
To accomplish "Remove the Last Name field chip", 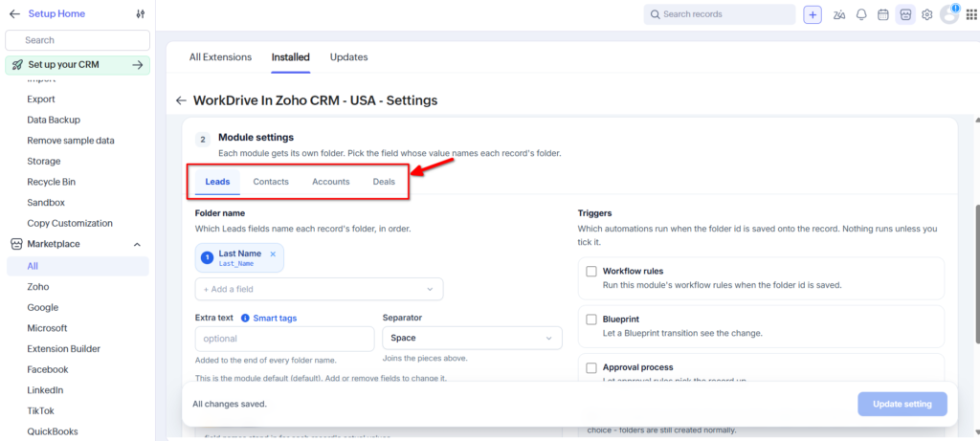I will (x=273, y=254).
